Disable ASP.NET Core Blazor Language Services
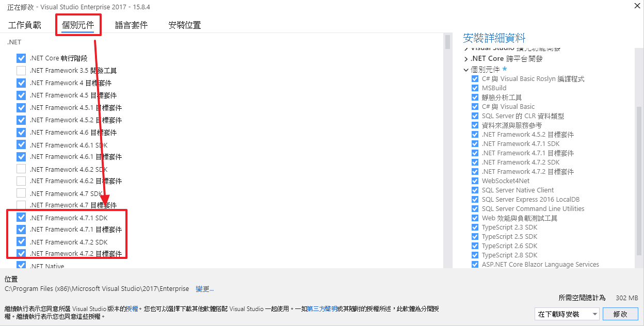Screen dimensions: 644x326 [x=475, y=264]
